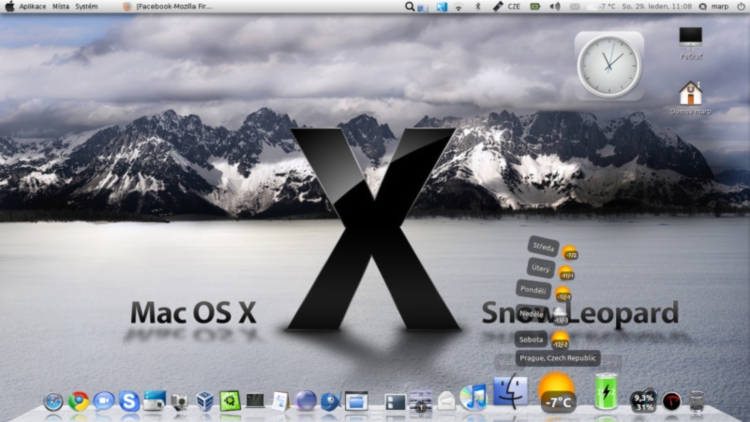Switch to Facebook-Mozilla Firefox window in top bar
This screenshot has width=750, height=422.
pos(167,7)
